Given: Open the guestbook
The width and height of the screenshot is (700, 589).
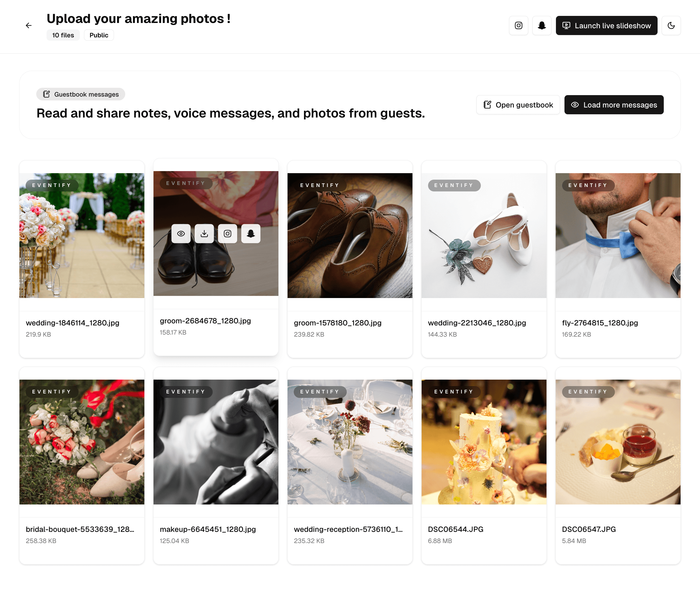Looking at the screenshot, I should click(x=518, y=105).
